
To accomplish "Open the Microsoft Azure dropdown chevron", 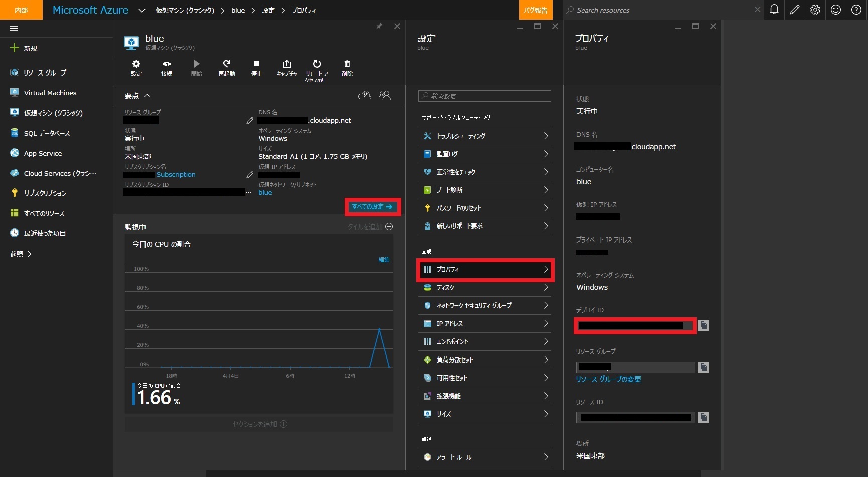I will coord(142,10).
